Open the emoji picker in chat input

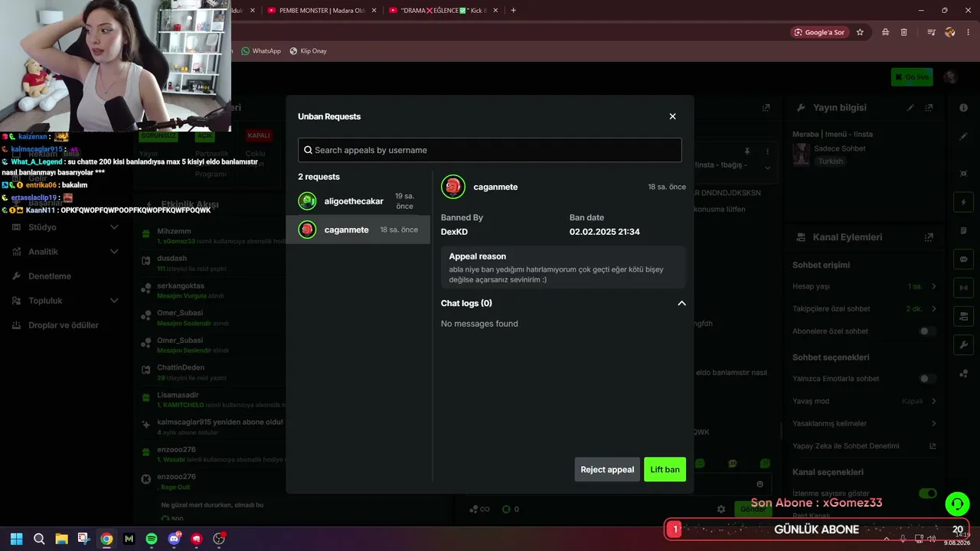(759, 484)
